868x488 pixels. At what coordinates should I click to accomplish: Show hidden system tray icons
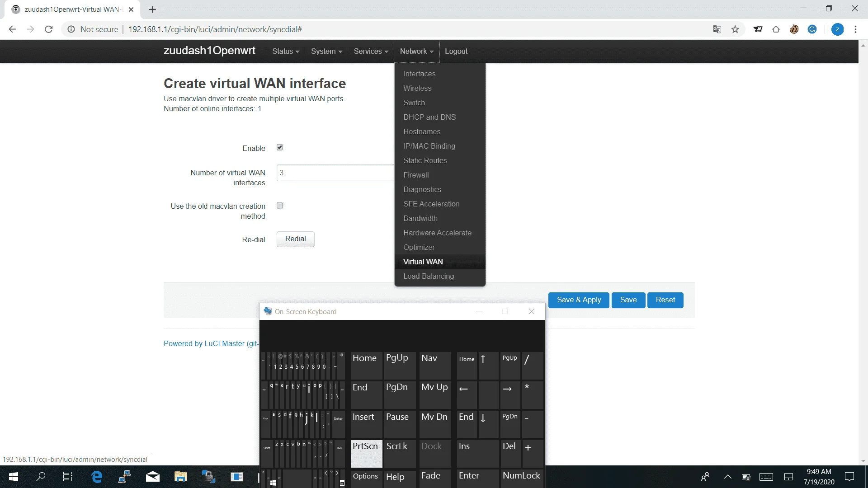pyautogui.click(x=727, y=477)
